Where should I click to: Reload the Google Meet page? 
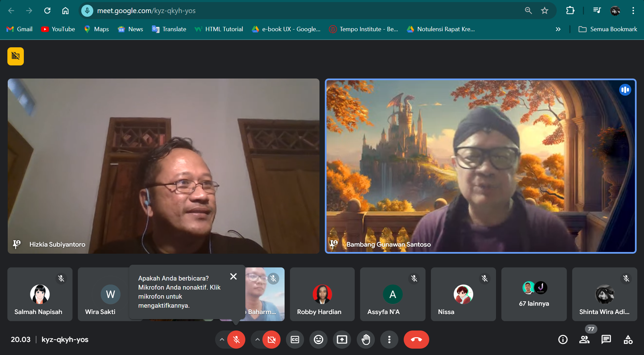click(47, 11)
